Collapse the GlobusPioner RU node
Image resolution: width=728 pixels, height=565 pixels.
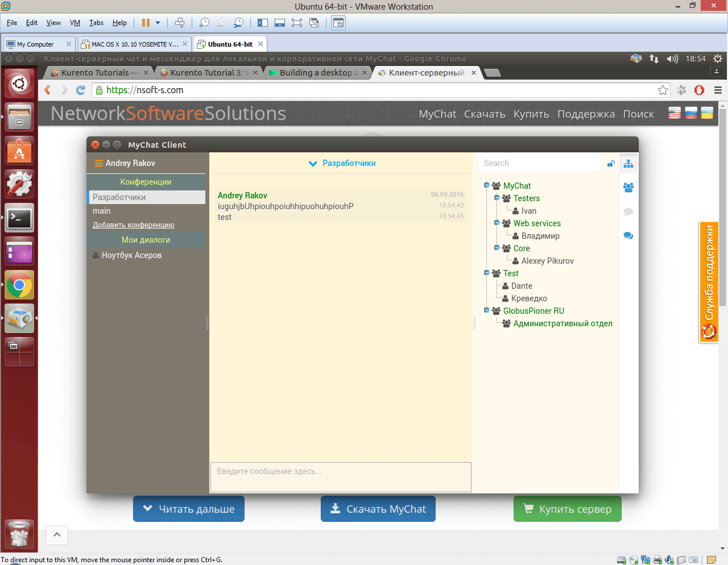tap(486, 310)
